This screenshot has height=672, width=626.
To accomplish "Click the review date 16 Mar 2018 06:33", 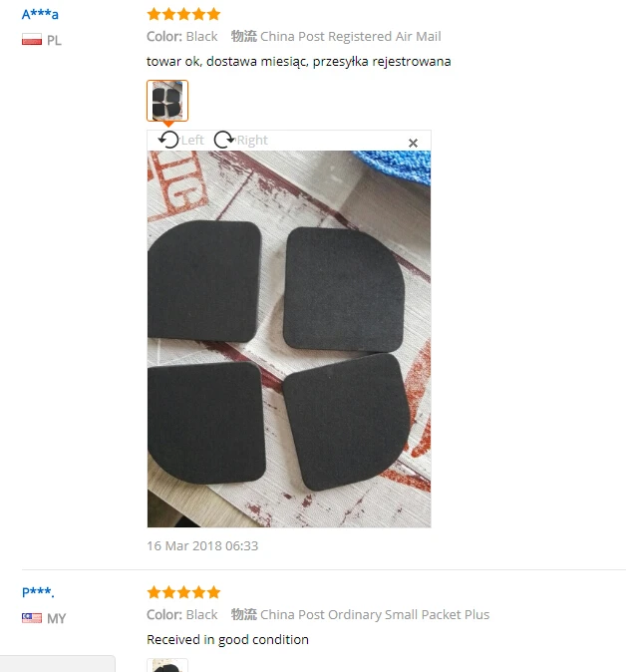I will click(x=202, y=546).
